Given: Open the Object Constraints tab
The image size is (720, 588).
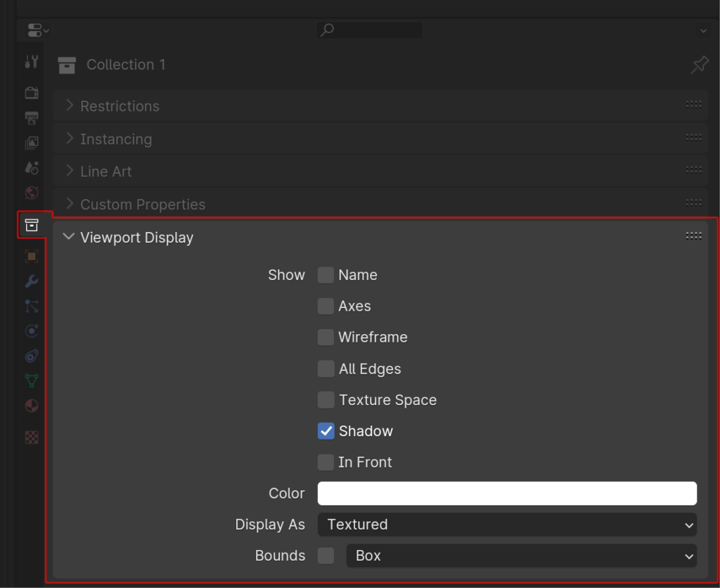Looking at the screenshot, I should [x=31, y=356].
